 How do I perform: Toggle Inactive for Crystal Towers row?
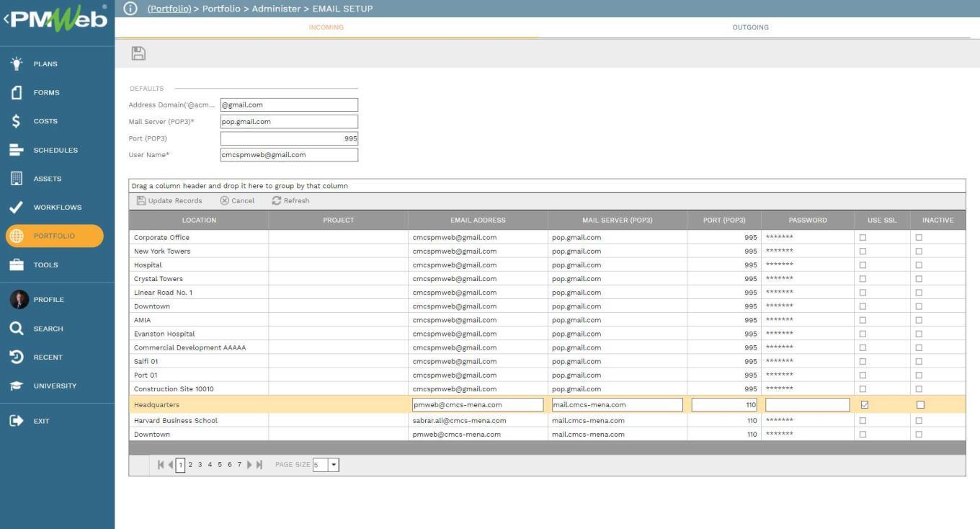pyautogui.click(x=919, y=279)
